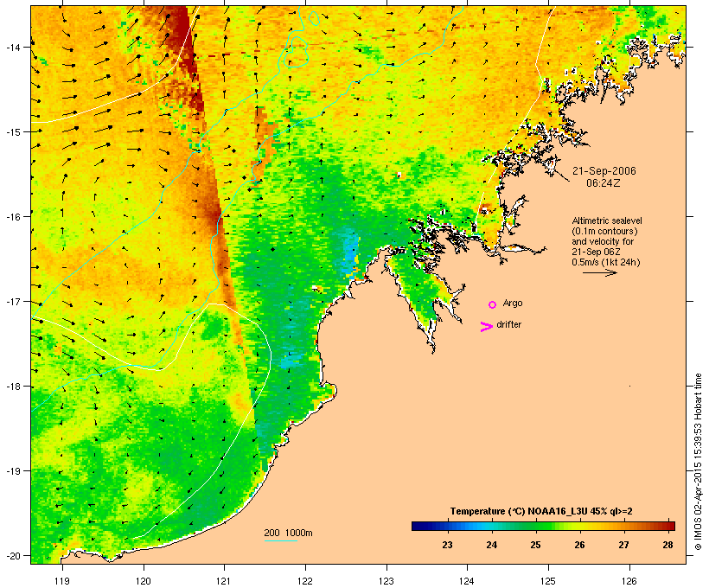709x588 pixels.
Task: Click longitude axis label 120
Action: [x=144, y=581]
